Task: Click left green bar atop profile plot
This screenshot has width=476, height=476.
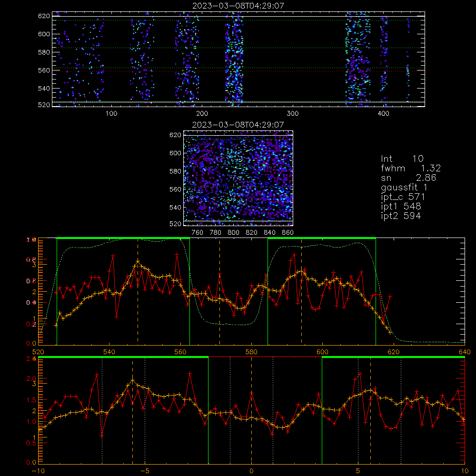Action: click(x=123, y=238)
